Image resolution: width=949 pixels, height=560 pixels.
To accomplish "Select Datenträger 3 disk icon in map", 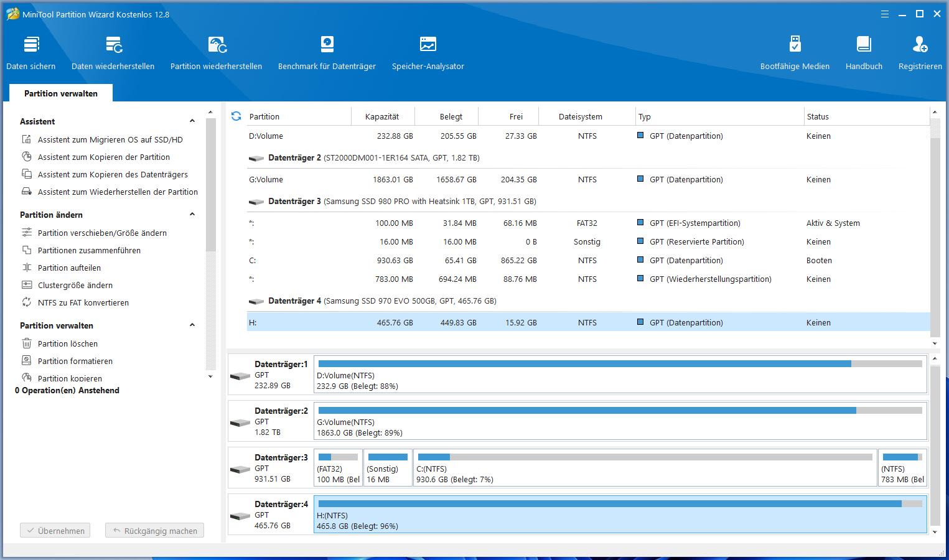I will tap(240, 469).
